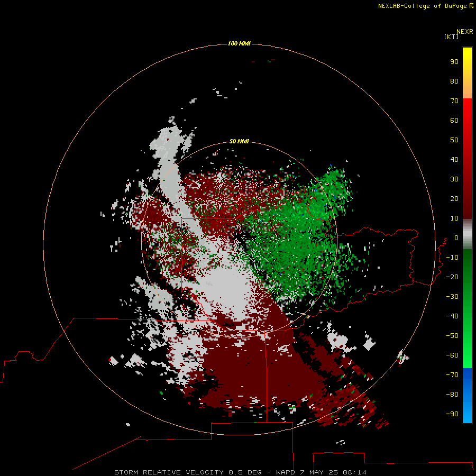Click the -70 value on velocity scale
This screenshot has height=476, width=476.
(452, 375)
